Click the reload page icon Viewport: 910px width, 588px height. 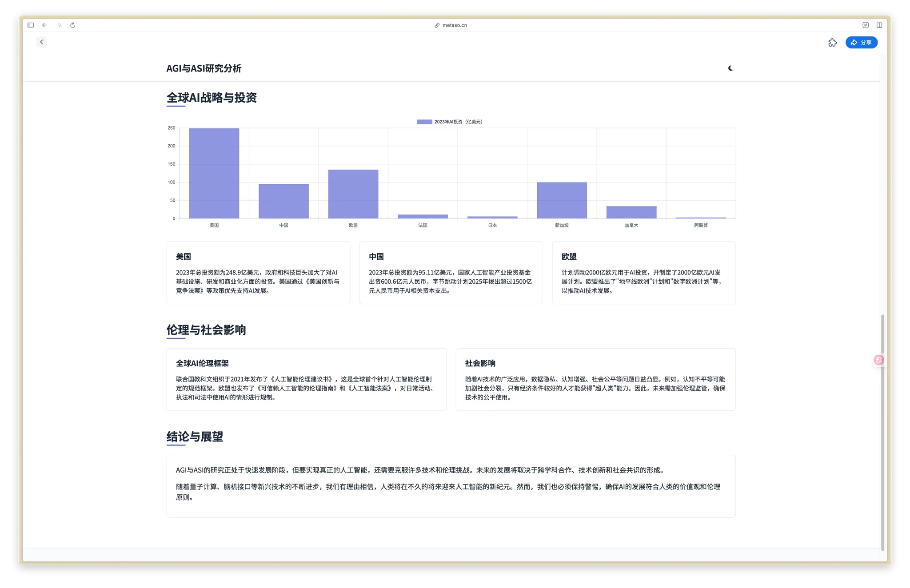click(x=72, y=25)
